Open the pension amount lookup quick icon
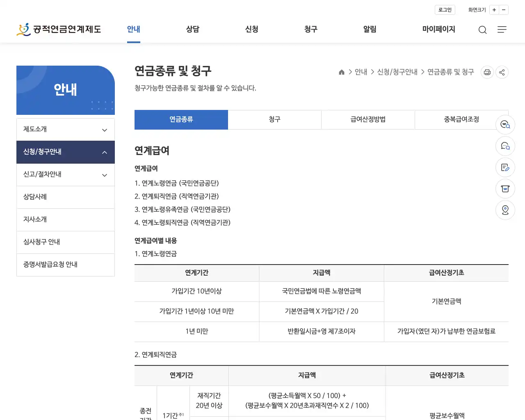This screenshot has width=525, height=420. click(505, 125)
